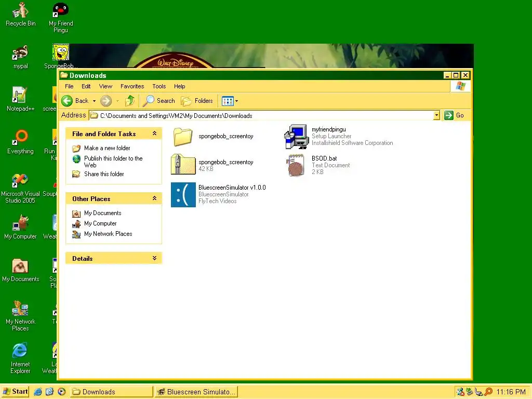Launch My Friend Pingu desktop shortcut
The height and width of the screenshot is (399, 532).
tap(61, 18)
